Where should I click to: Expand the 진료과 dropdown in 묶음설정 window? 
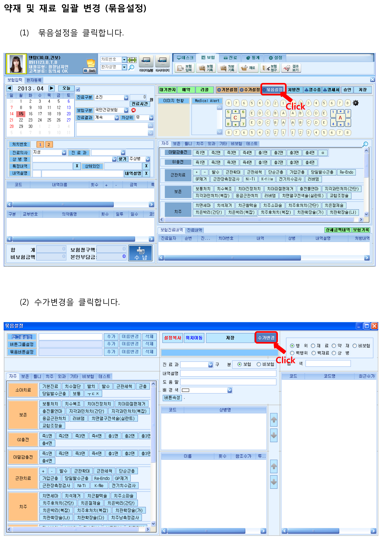[210, 365]
